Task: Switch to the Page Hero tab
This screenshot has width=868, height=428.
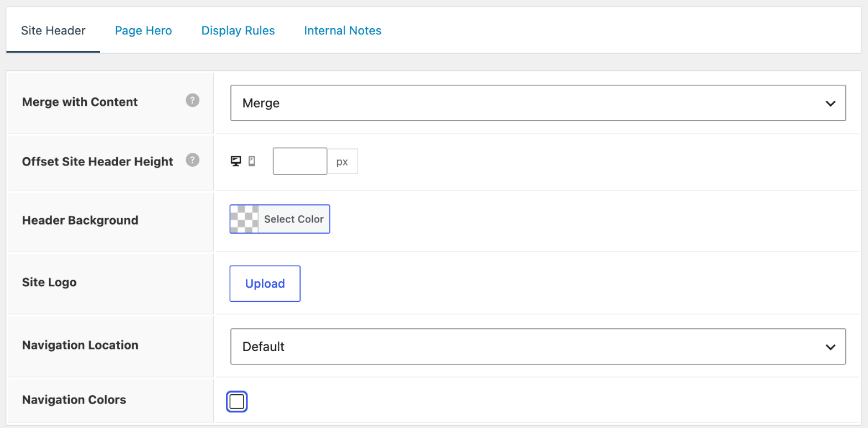Action: click(143, 30)
